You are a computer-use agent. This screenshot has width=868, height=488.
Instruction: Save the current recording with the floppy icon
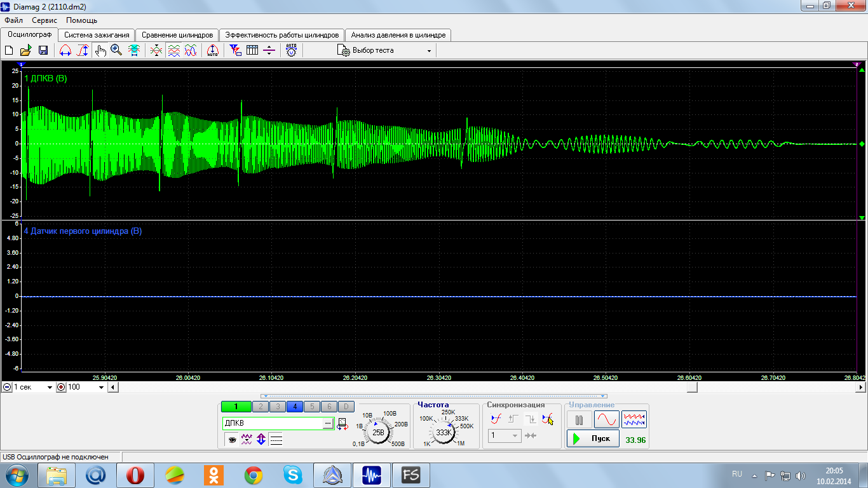click(x=43, y=50)
